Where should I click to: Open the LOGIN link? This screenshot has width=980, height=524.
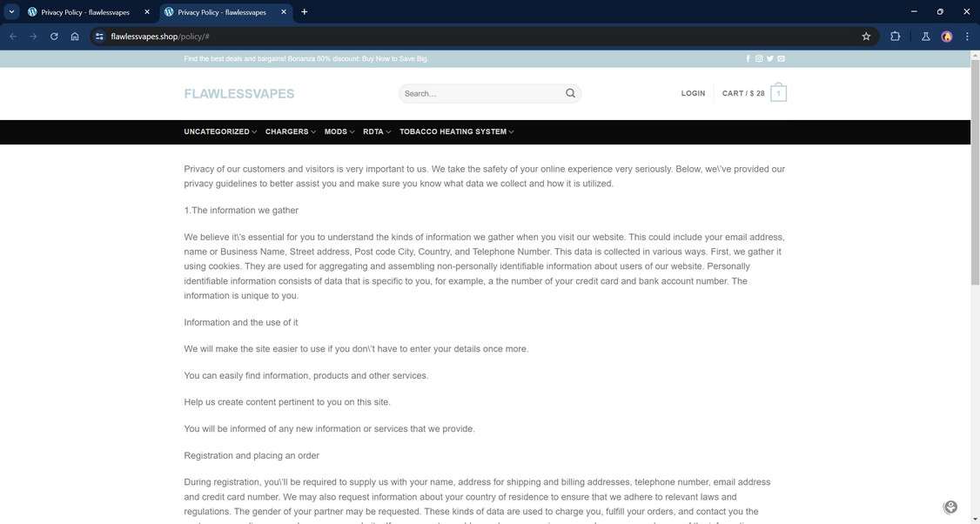pyautogui.click(x=693, y=93)
